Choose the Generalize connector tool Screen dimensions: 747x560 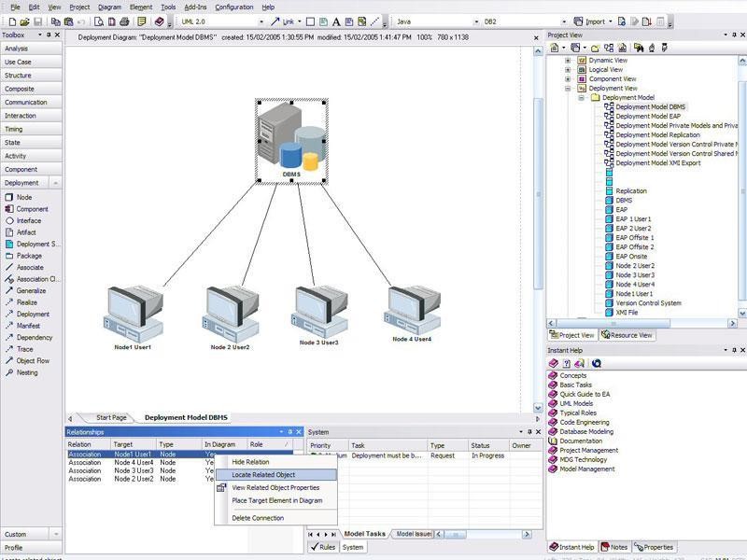tap(30, 290)
